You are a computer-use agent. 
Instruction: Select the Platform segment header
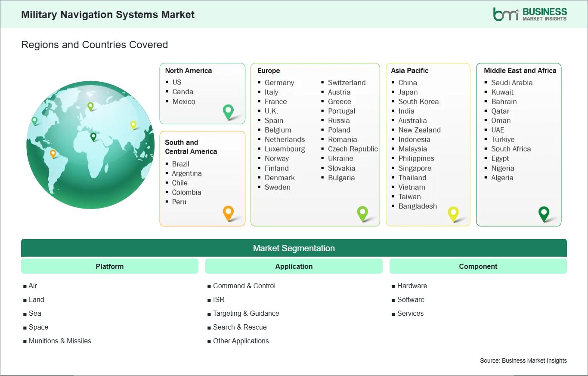tap(110, 266)
